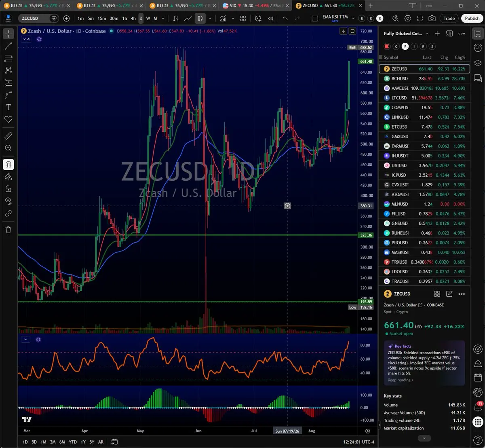
Task: Select the brush drawing tool
Action: [8, 95]
